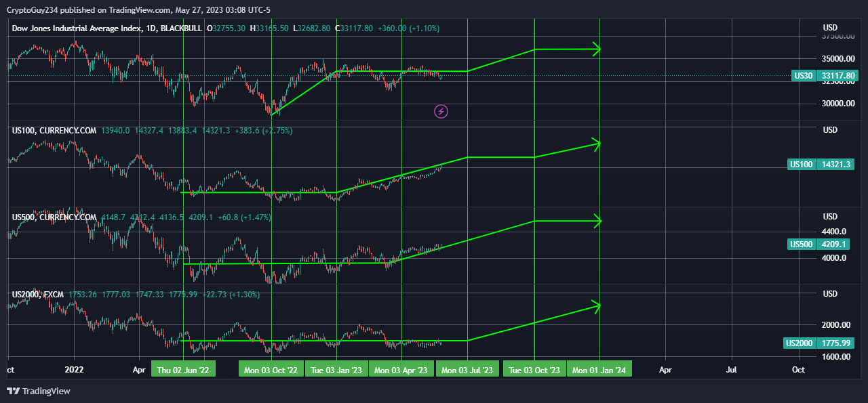The width and height of the screenshot is (868, 403).
Task: Click the 1600.00 price axis value
Action: click(835, 357)
